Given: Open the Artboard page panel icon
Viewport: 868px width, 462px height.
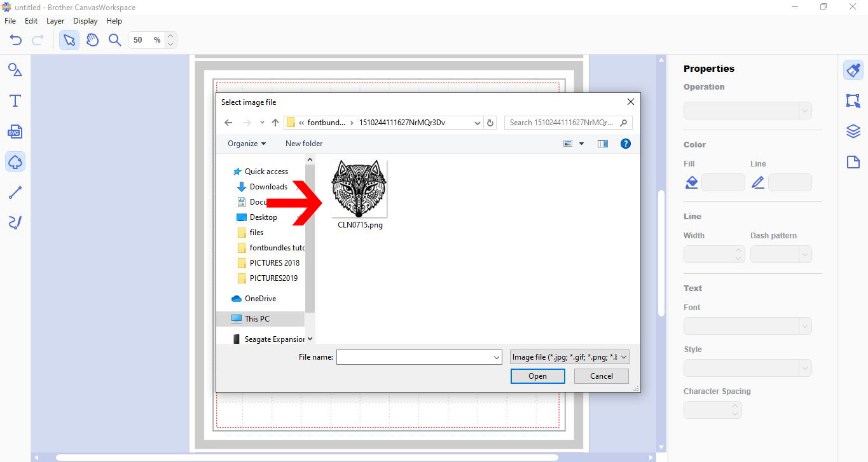Looking at the screenshot, I should pyautogui.click(x=853, y=162).
